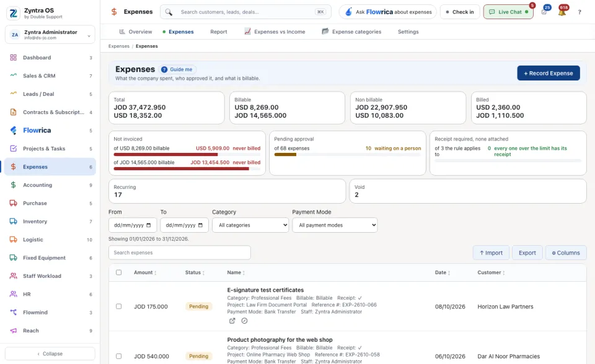Click the void circle icon under E-signature test certificates
595x364 pixels.
[x=244, y=321]
